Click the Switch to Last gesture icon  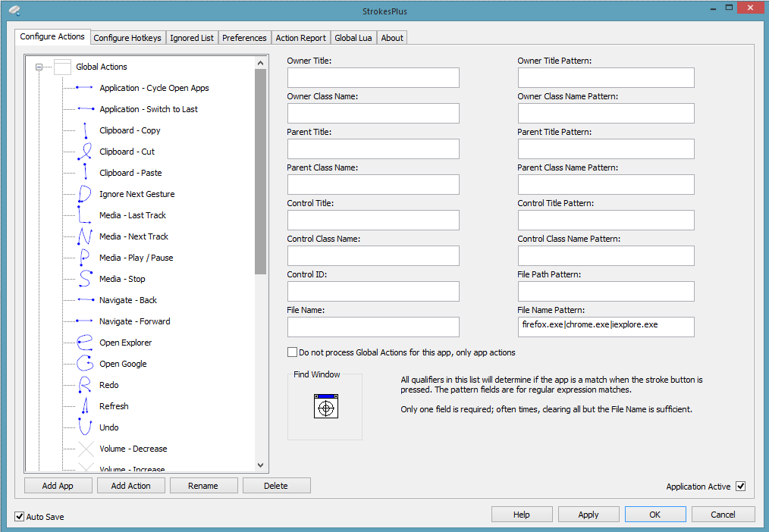84,109
